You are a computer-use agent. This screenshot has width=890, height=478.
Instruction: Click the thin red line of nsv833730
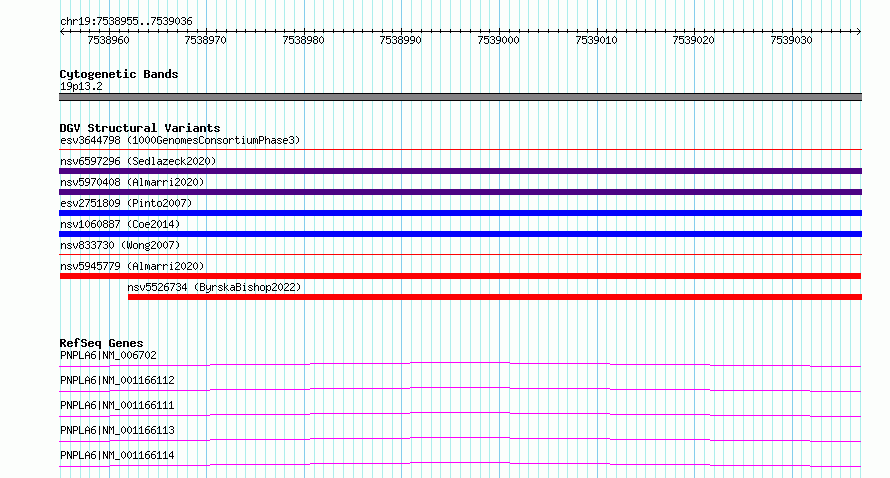coord(460,255)
